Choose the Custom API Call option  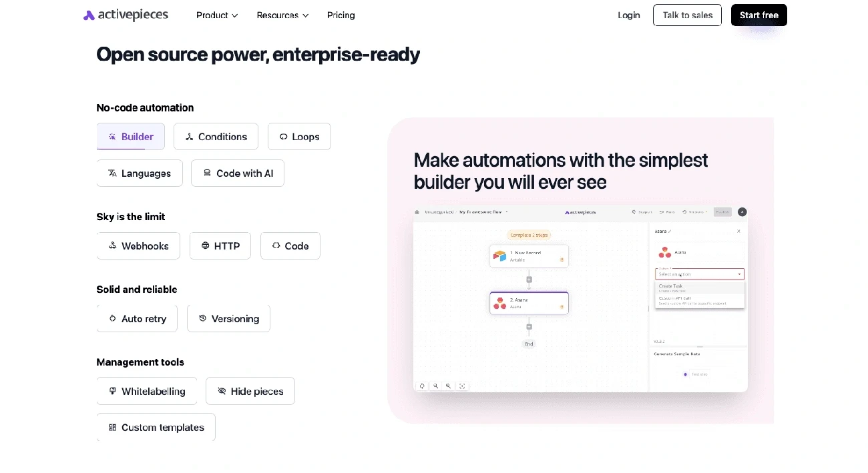[699, 300]
